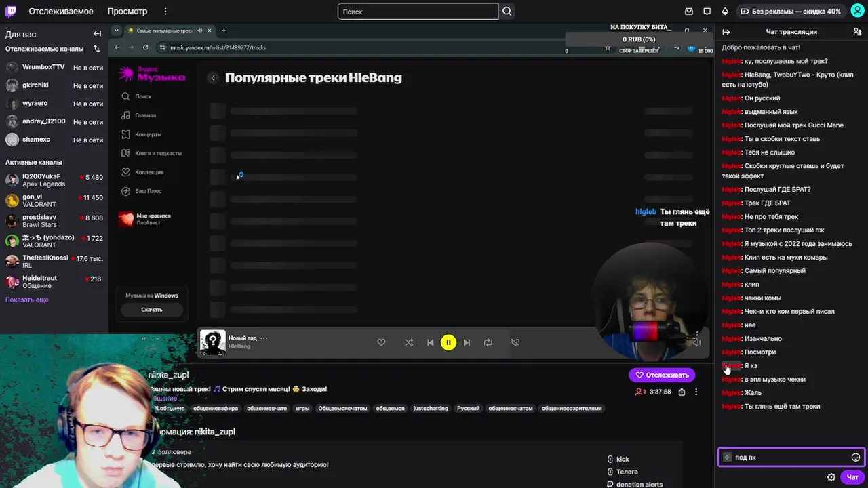Share the stream via share icon

click(x=682, y=392)
